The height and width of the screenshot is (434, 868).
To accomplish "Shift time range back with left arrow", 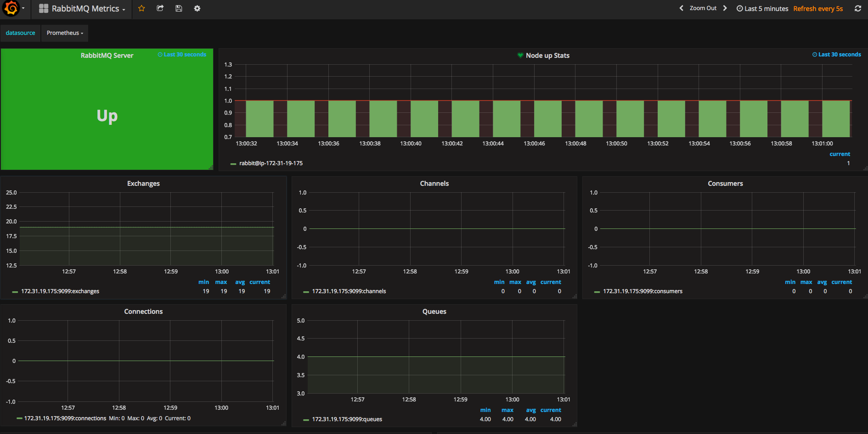I will point(682,8).
